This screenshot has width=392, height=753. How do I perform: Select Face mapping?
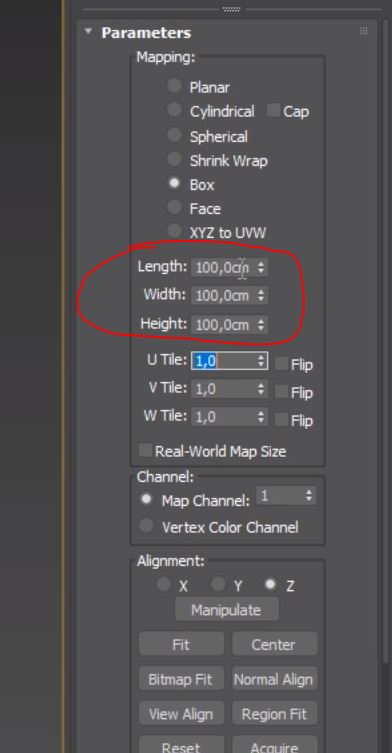173,207
